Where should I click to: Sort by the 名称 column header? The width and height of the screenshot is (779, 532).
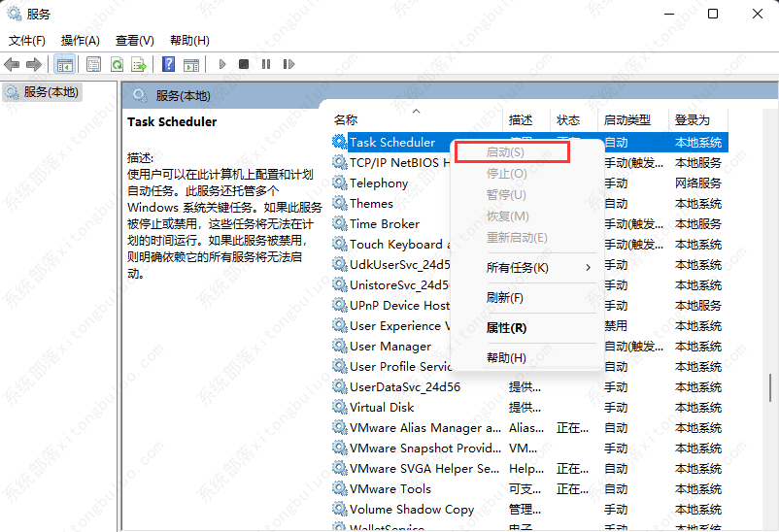click(x=346, y=120)
